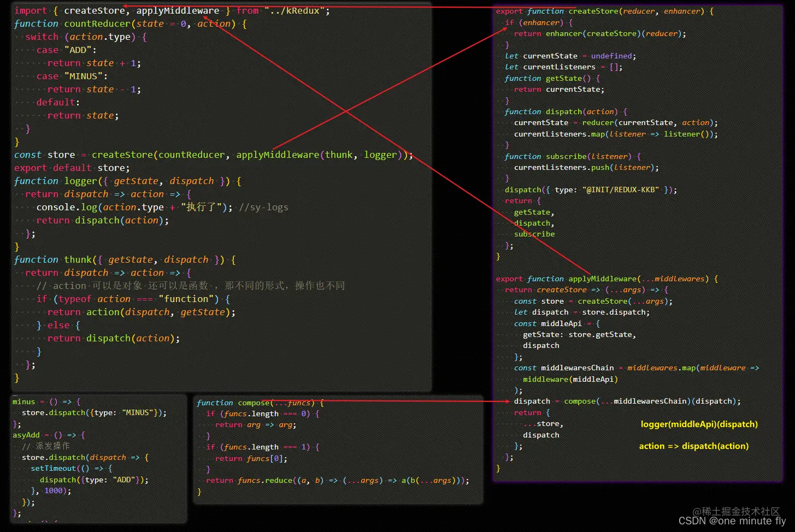Select the "if (funcs.length === 1) {" line
The image size is (795, 532).
coord(262,447)
